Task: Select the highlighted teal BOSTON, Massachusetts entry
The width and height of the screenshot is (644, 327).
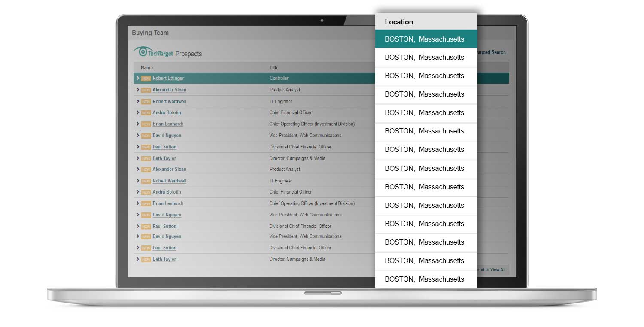Action: click(424, 39)
